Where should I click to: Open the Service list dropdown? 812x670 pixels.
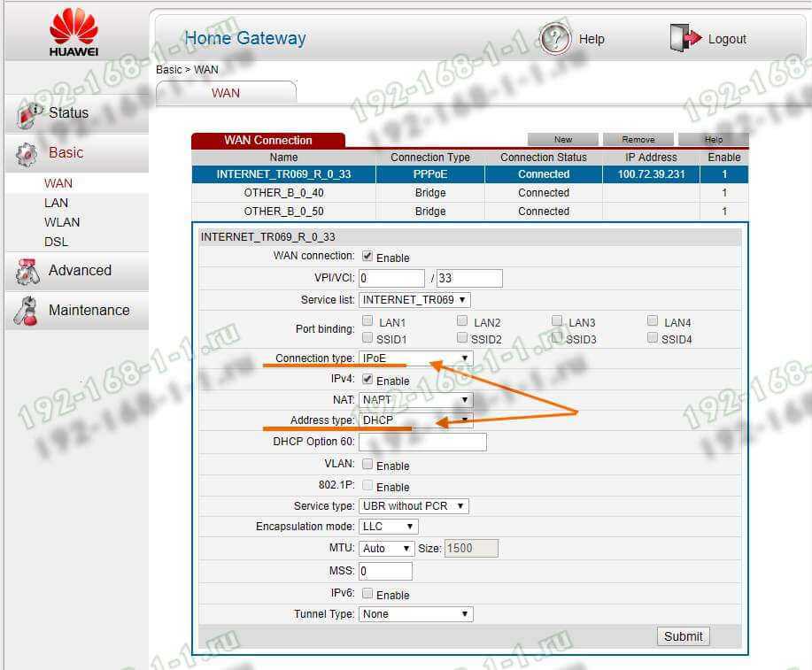(x=414, y=300)
